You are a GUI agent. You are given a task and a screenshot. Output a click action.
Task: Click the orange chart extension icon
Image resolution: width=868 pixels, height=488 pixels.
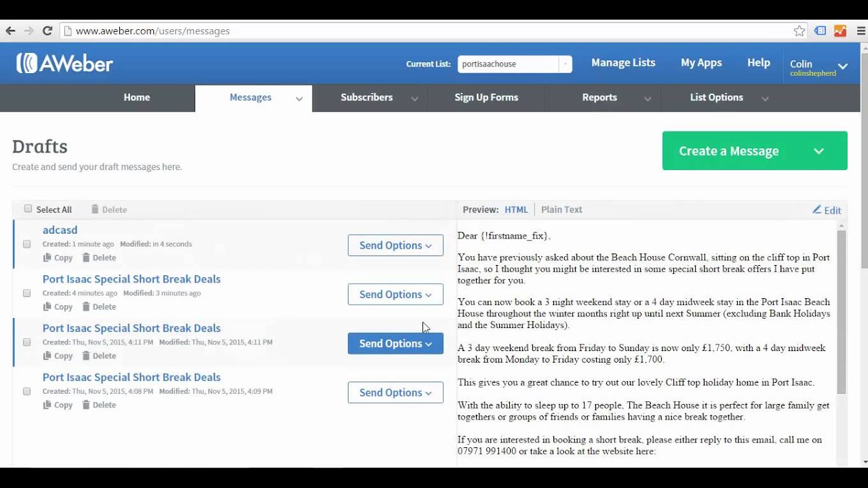tap(840, 30)
